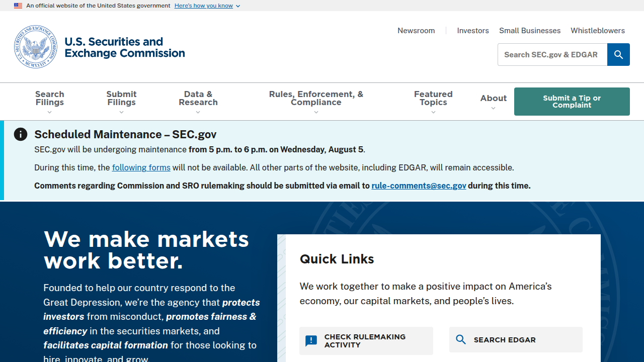Click the Check Rulemaking Activity comment icon

[x=311, y=341]
